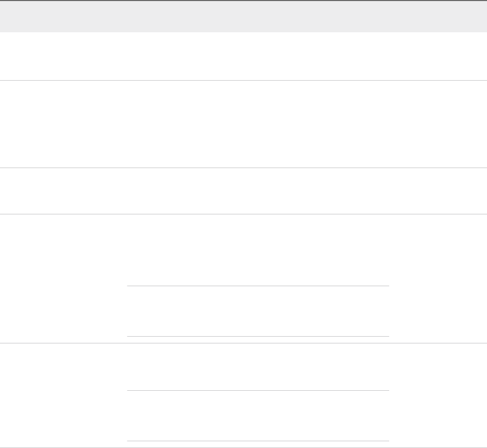Click the second row's right cell
The image size is (487, 448).
click(x=438, y=124)
